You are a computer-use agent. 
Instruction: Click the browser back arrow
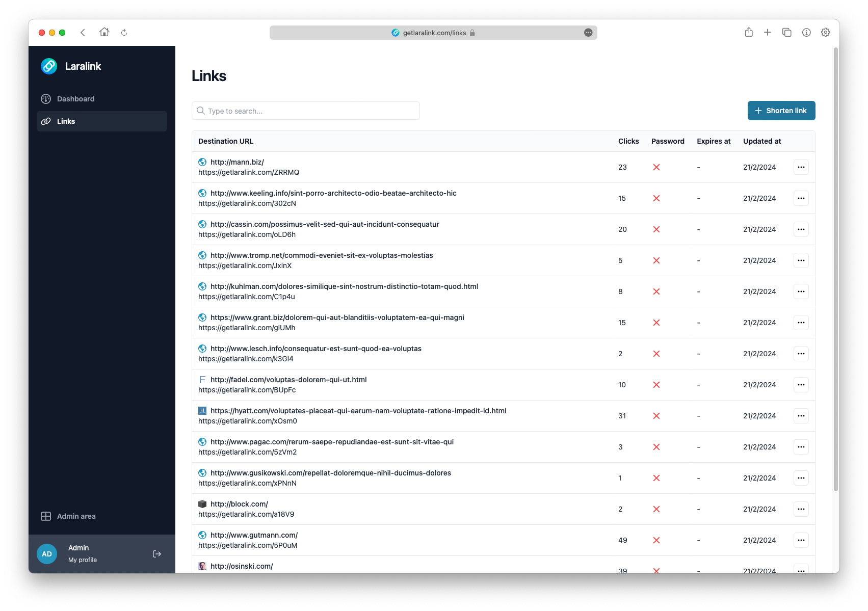pyautogui.click(x=83, y=33)
